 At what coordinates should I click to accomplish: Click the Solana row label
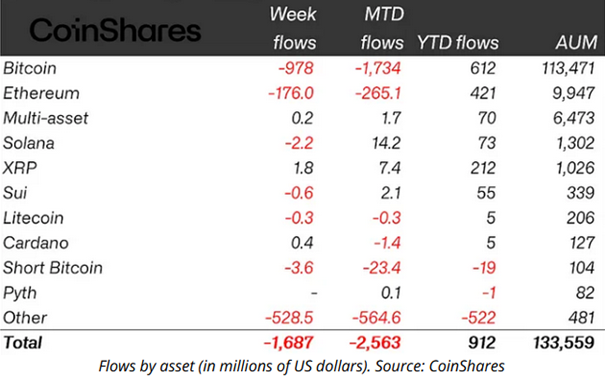click(29, 144)
